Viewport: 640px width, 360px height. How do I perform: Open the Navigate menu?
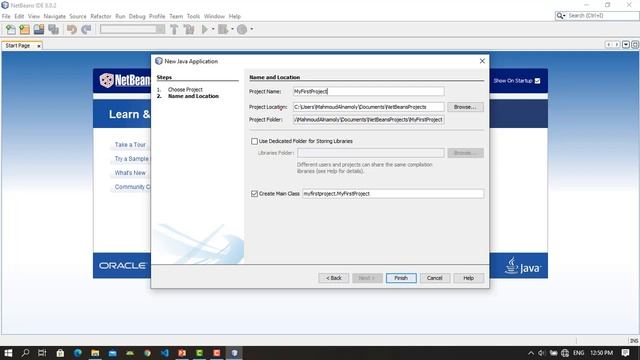pyautogui.click(x=55, y=16)
